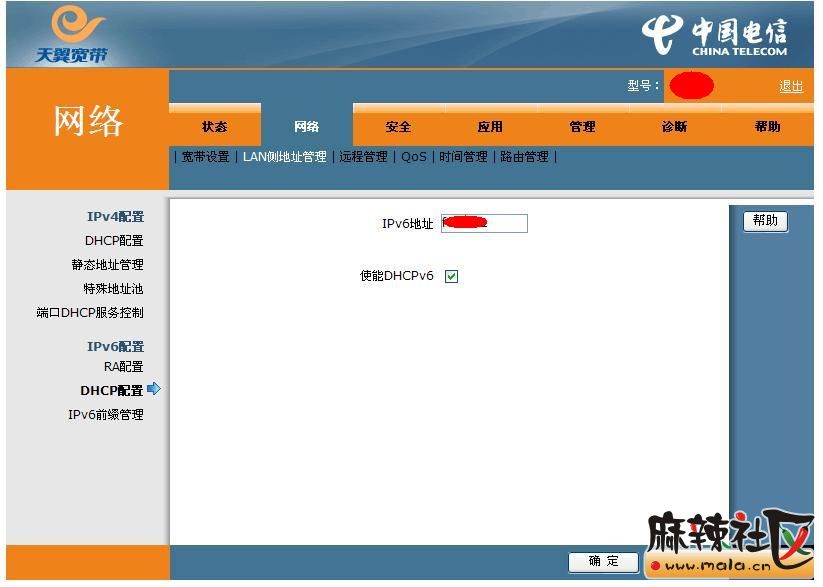Open 宽带设置 submenu
Screen dimensions: 823x587
click(x=205, y=157)
